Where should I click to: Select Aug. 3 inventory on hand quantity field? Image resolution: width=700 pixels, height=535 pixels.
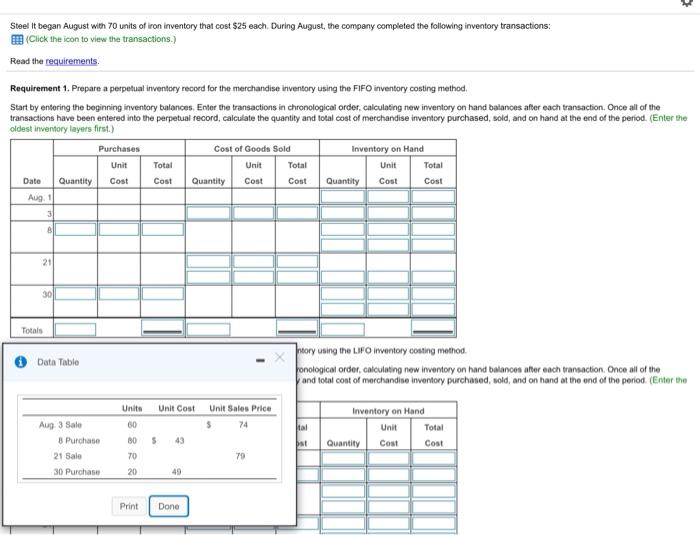click(342, 213)
